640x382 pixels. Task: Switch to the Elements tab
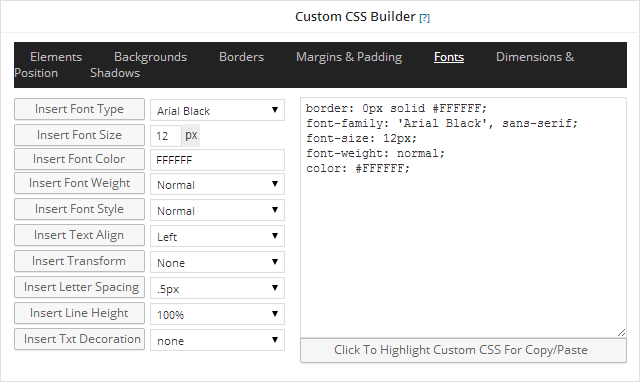pyautogui.click(x=56, y=57)
